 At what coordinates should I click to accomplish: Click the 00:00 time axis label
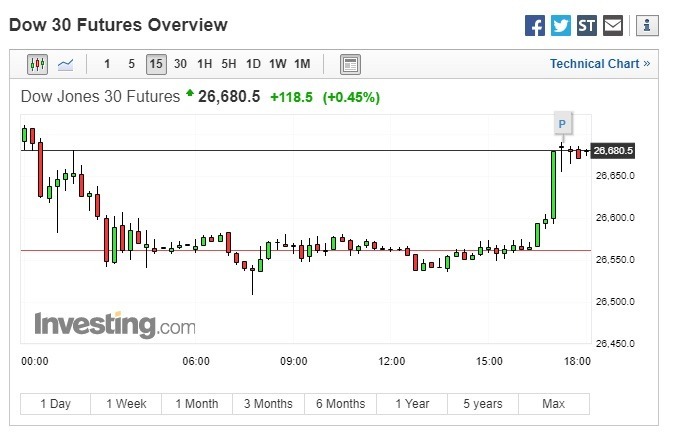35,361
